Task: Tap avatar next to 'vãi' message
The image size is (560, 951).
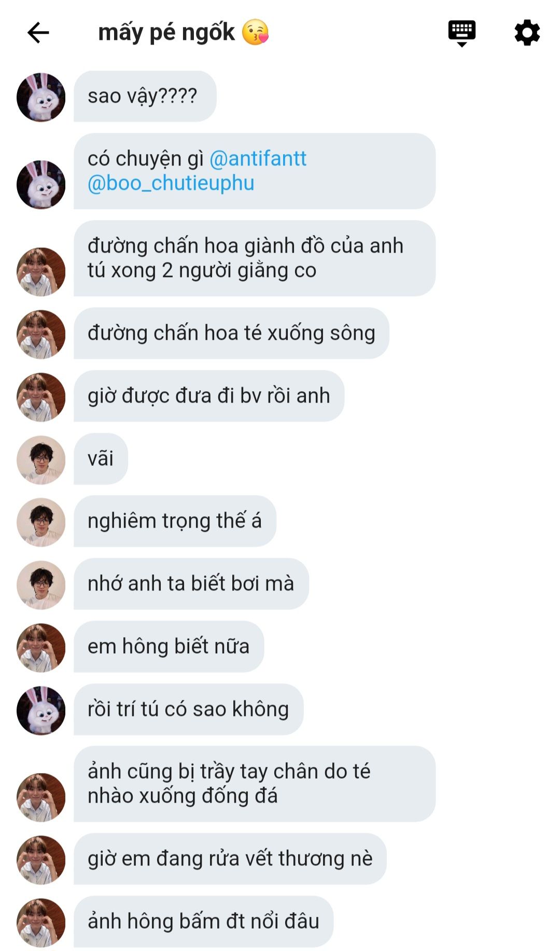Action: 41,460
